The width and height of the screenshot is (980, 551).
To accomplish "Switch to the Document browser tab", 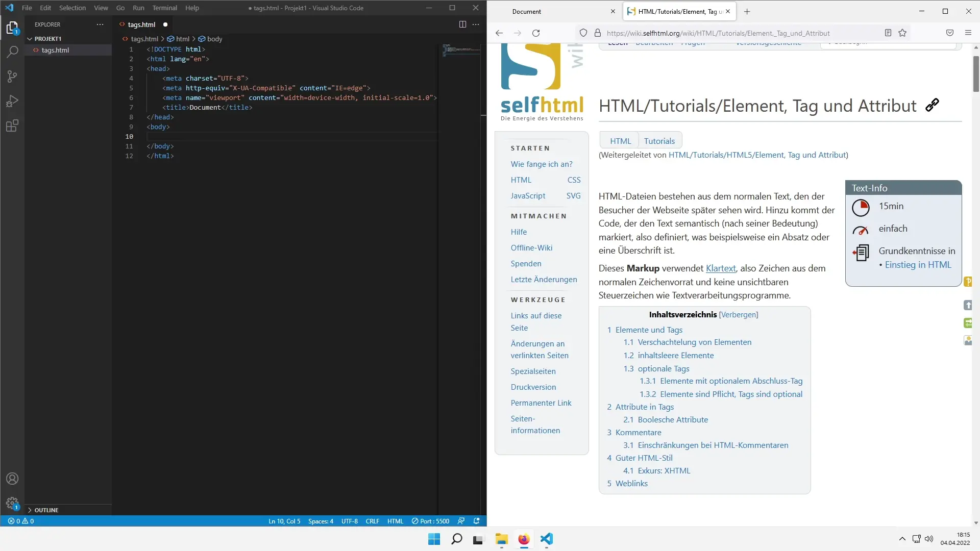I will (x=551, y=11).
